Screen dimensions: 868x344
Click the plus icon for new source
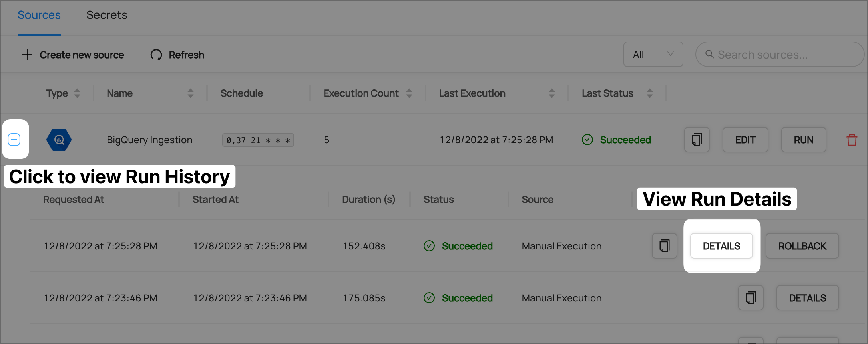27,55
